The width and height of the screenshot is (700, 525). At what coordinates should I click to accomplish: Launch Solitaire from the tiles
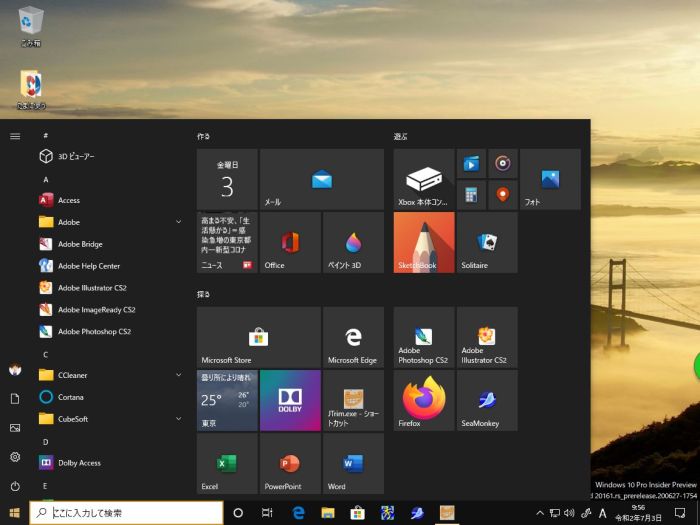point(487,242)
